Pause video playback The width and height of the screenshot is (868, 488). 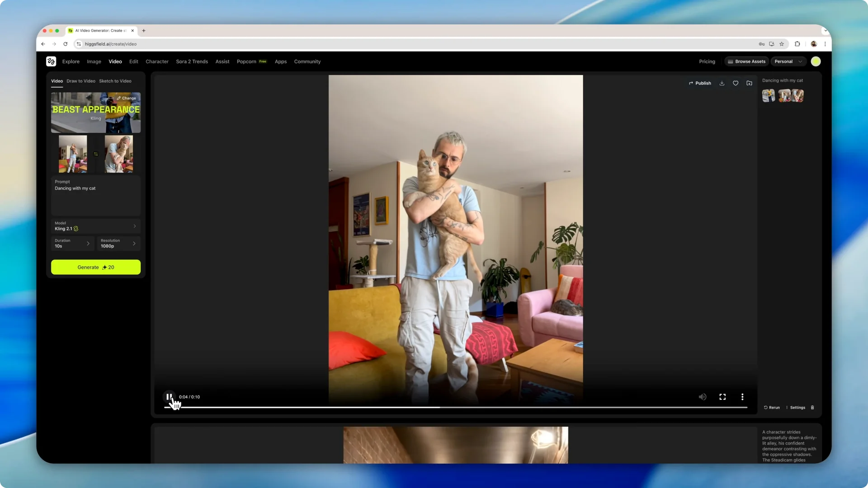pos(169,397)
